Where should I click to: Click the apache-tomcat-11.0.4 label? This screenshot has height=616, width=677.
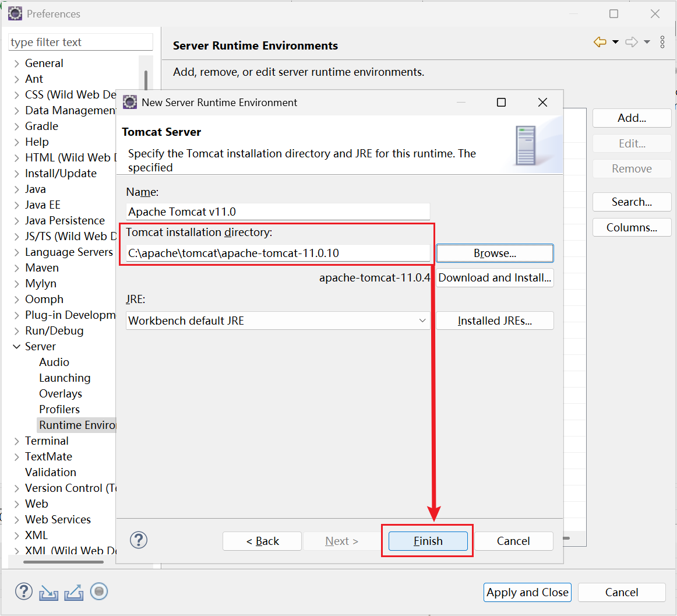pyautogui.click(x=375, y=277)
